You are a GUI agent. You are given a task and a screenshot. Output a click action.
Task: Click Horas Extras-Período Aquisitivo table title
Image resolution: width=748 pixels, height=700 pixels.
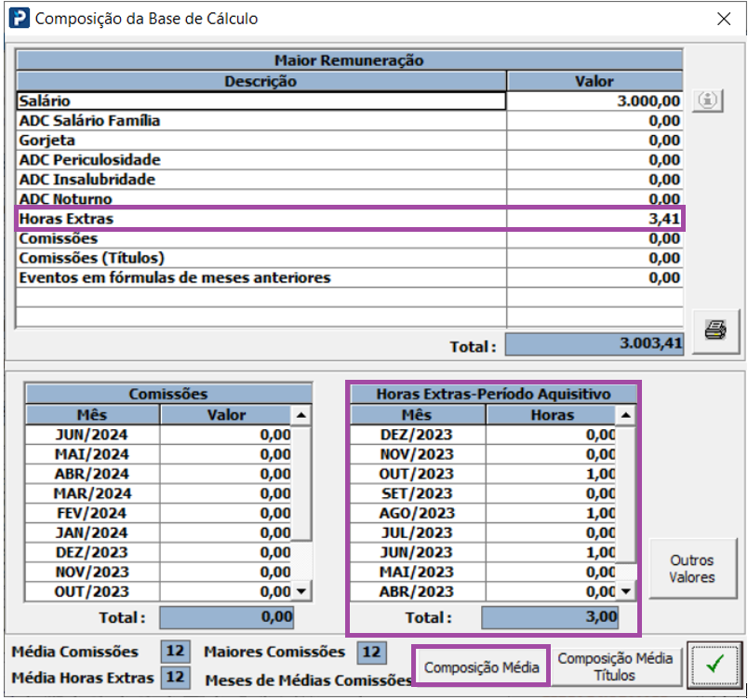point(493,394)
